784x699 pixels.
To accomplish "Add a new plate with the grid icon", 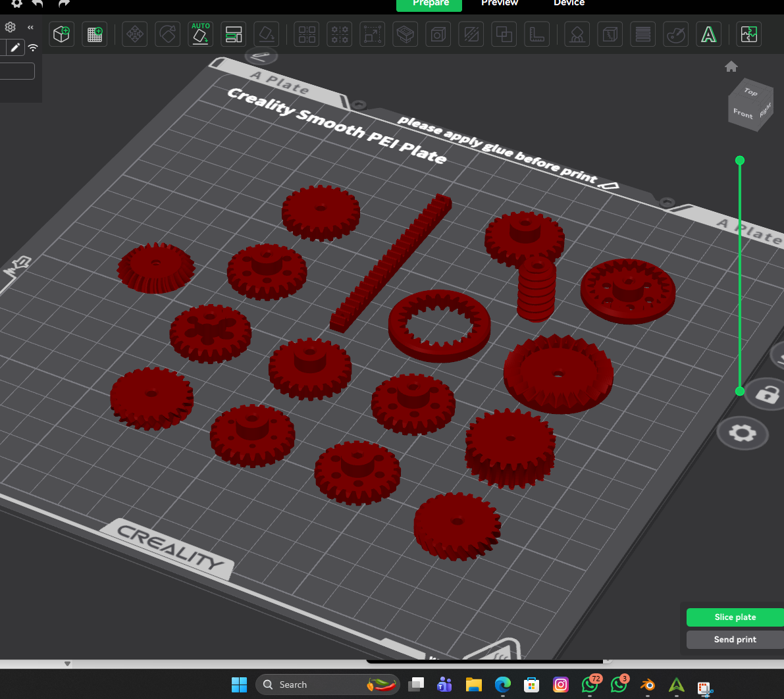I will pos(95,34).
